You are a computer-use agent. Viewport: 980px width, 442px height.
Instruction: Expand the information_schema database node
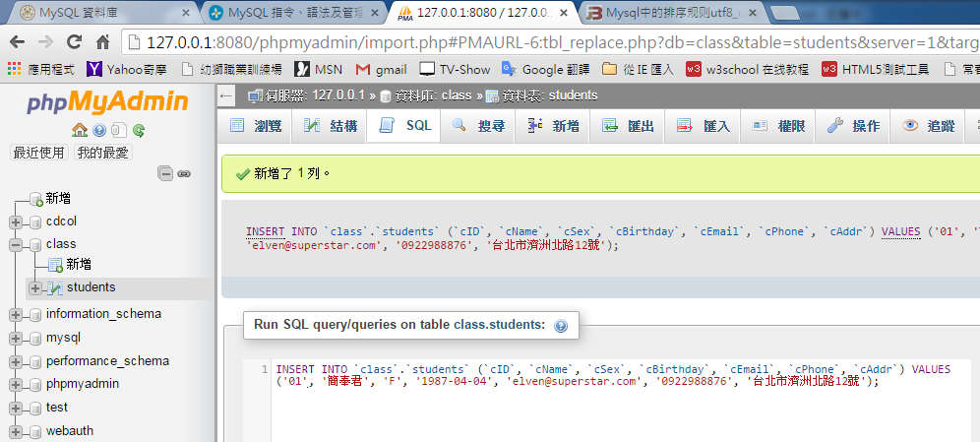tap(16, 315)
